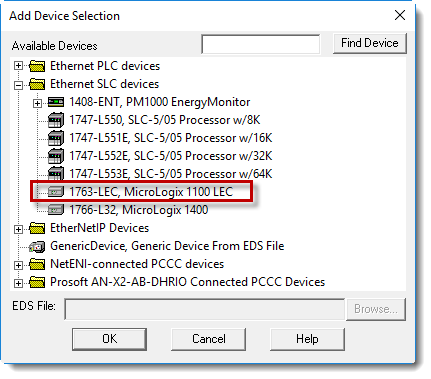Image resolution: width=431 pixels, height=379 pixels.
Task: Focus the device search text field
Action: click(x=261, y=44)
